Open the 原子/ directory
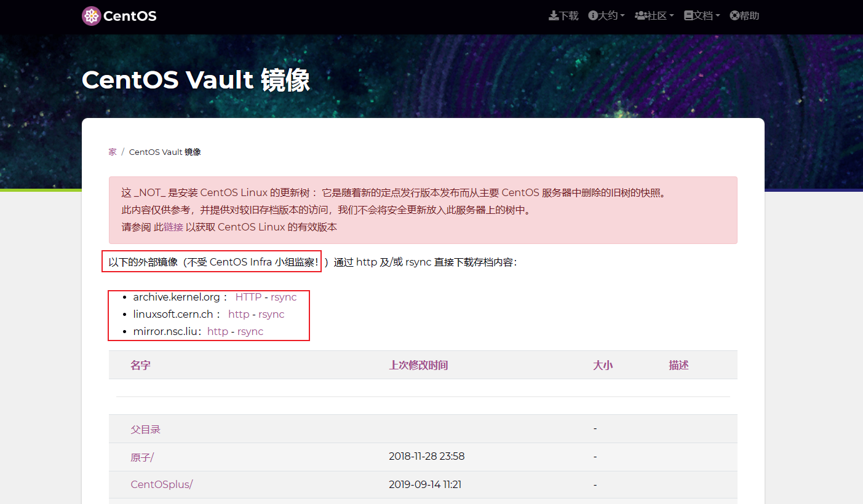This screenshot has width=863, height=504. click(142, 457)
